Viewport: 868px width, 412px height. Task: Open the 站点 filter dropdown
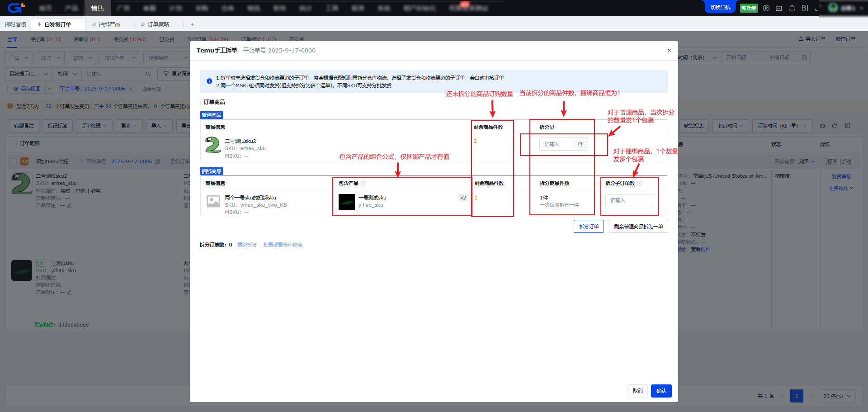(50, 58)
